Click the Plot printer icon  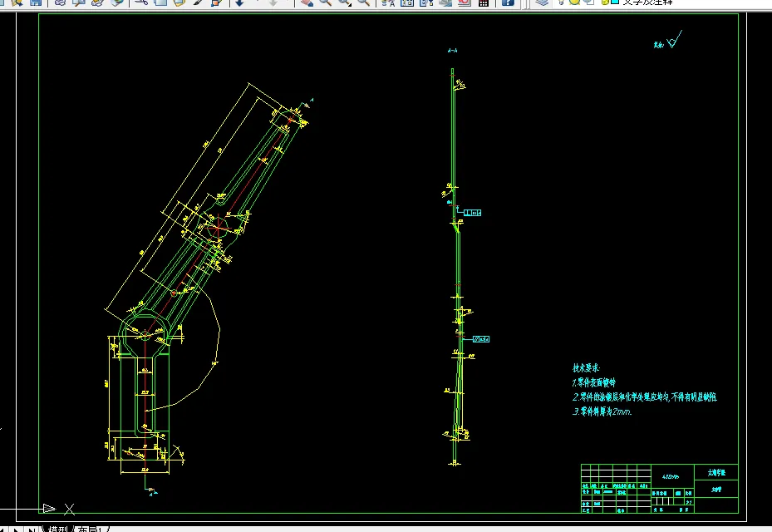click(60, 2)
